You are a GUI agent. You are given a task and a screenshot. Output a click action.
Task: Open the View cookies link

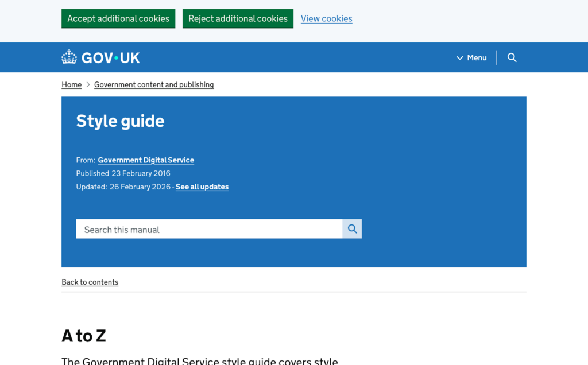(x=326, y=18)
